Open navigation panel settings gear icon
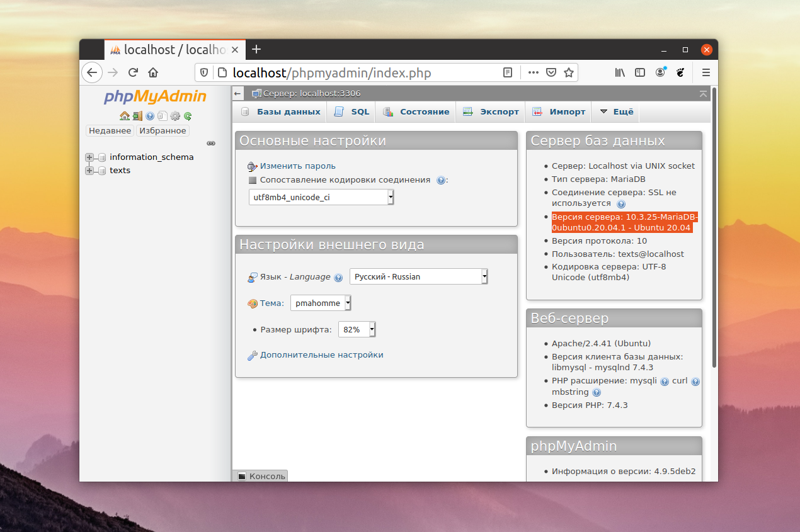 click(175, 116)
